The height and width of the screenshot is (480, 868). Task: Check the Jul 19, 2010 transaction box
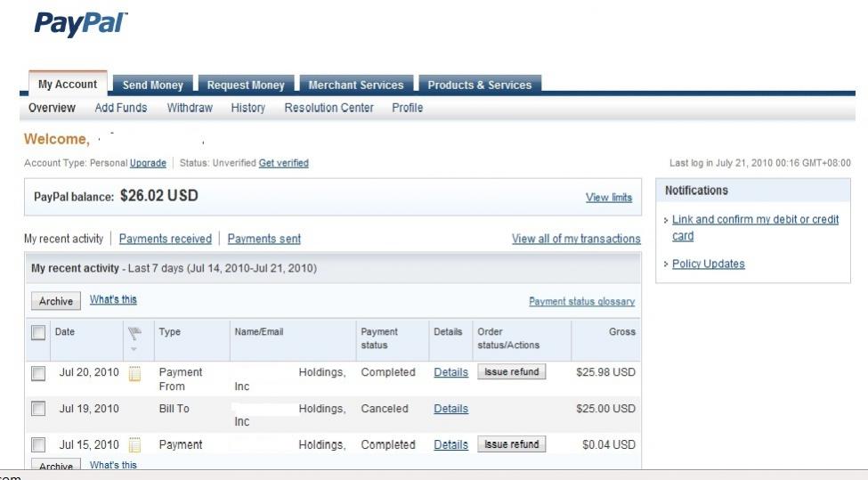38,409
